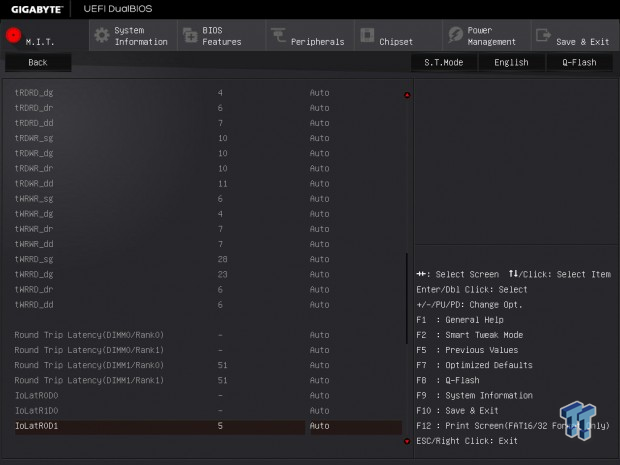This screenshot has height=465, width=620.
Task: Open Power Management tab
Action: coord(487,35)
